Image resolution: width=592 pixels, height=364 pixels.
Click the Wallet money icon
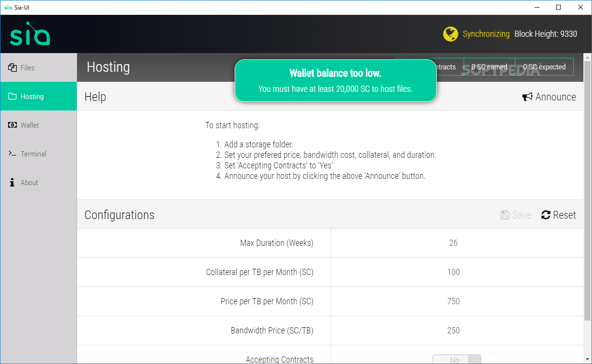(12, 125)
